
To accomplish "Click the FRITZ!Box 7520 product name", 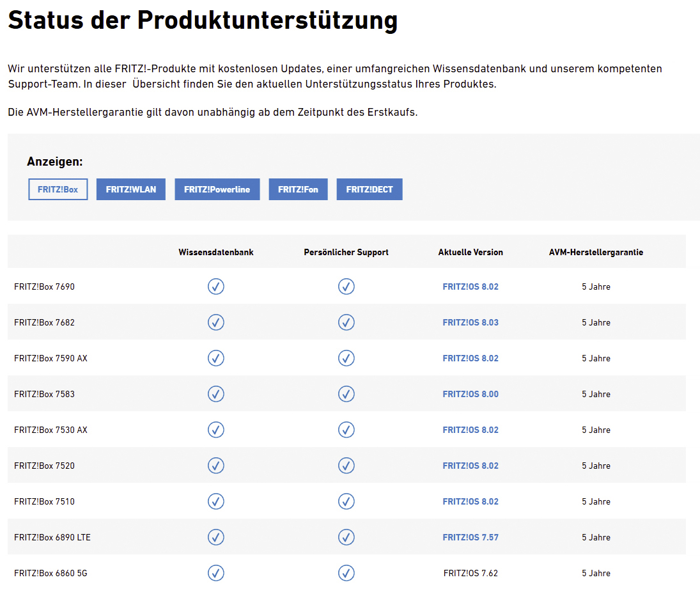I will (x=44, y=466).
